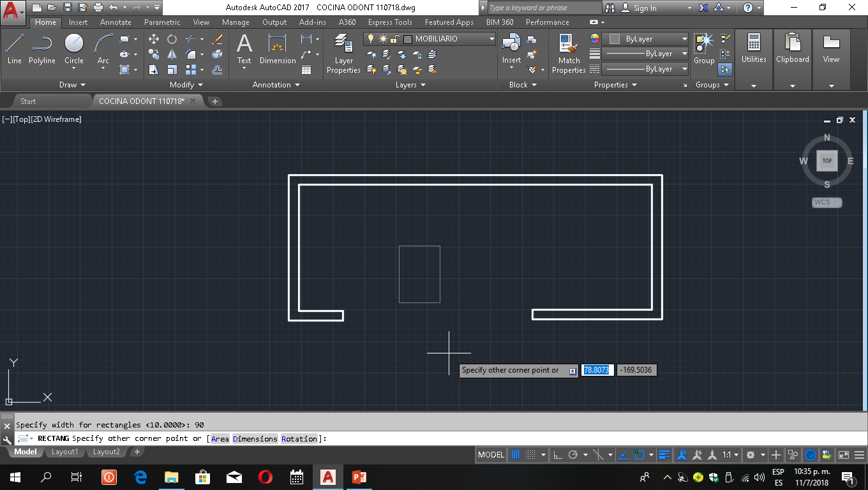Choose the Move tool in Modify panel

[x=154, y=39]
